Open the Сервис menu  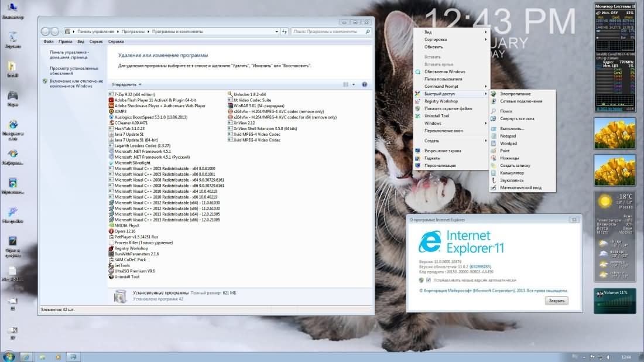[96, 42]
